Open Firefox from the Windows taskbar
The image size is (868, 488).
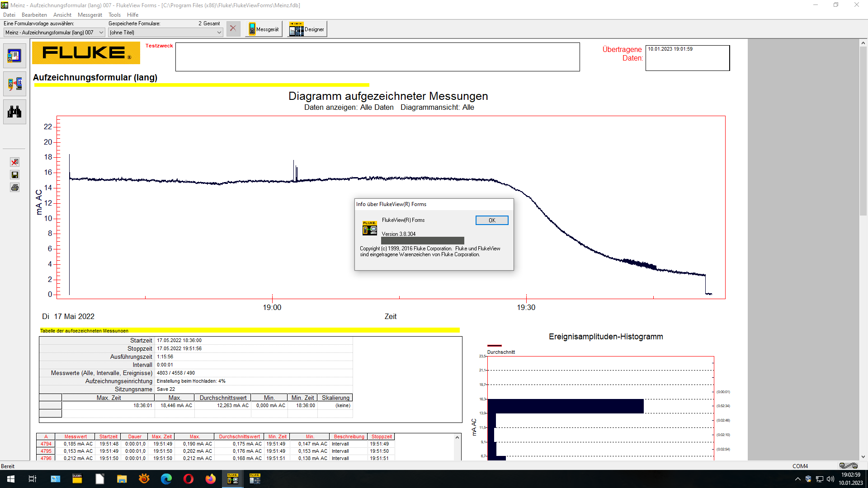coord(211,479)
